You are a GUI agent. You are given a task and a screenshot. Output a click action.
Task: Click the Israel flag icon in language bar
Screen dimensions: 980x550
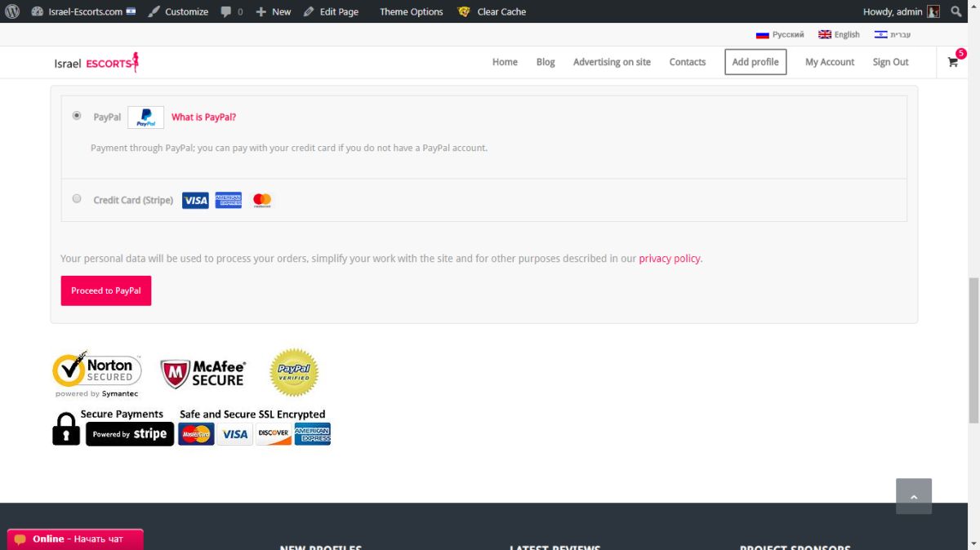(880, 34)
